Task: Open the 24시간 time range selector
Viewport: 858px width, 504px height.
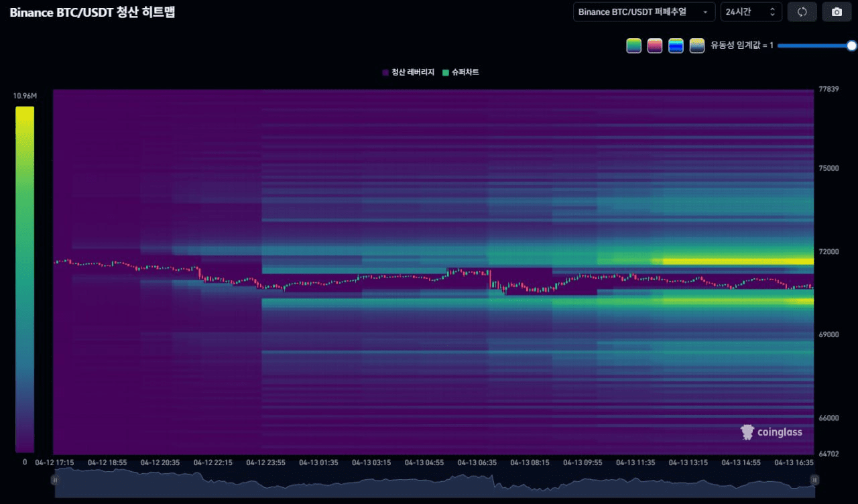Action: point(751,12)
